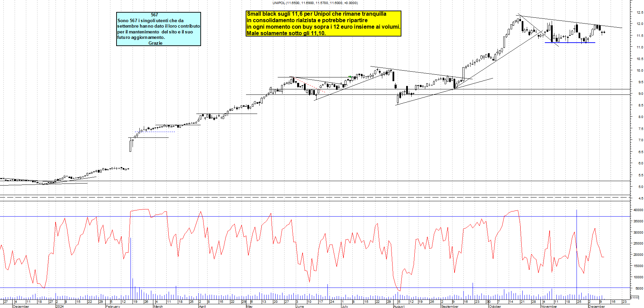Click the 6.5 price axis label
The image size is (644, 308).
point(640,152)
